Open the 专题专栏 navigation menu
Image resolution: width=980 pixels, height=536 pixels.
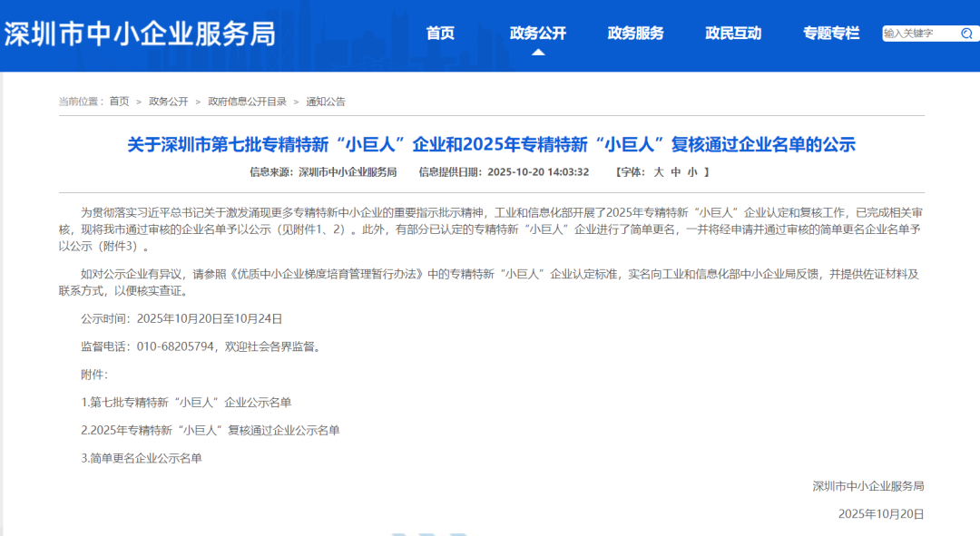[833, 32]
